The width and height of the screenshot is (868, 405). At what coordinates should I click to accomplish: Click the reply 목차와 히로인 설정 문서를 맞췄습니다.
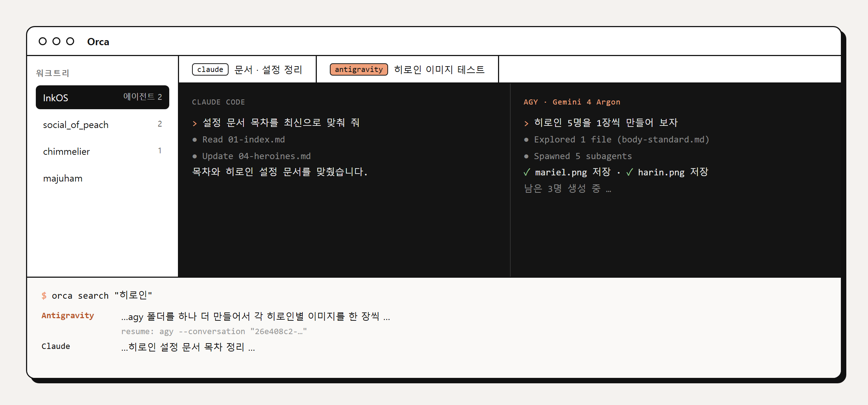point(280,172)
